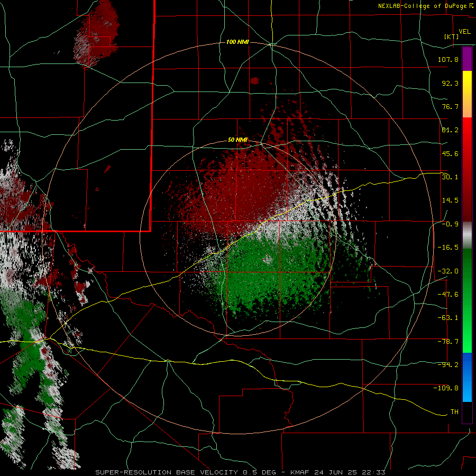
Task: Click the TH legend label
Action: tap(454, 412)
